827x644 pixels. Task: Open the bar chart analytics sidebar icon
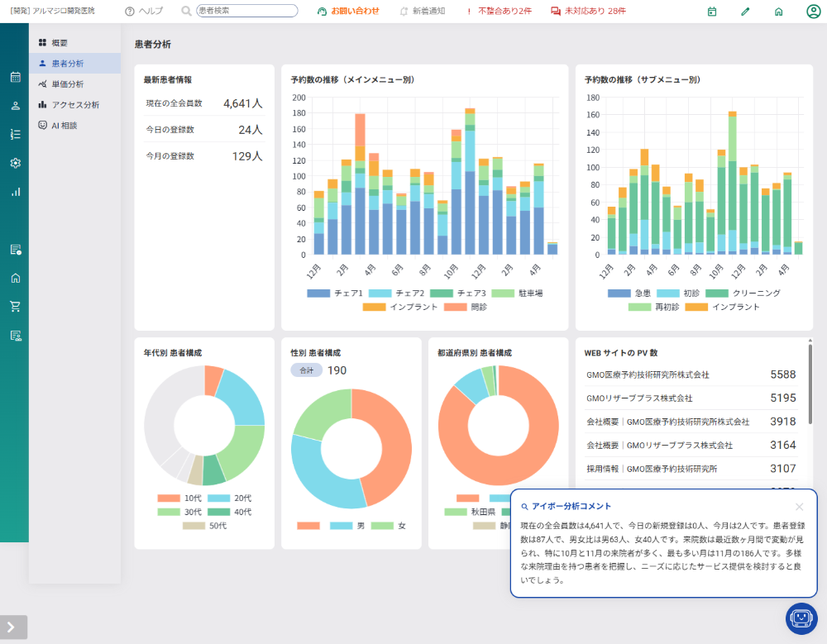tap(15, 192)
